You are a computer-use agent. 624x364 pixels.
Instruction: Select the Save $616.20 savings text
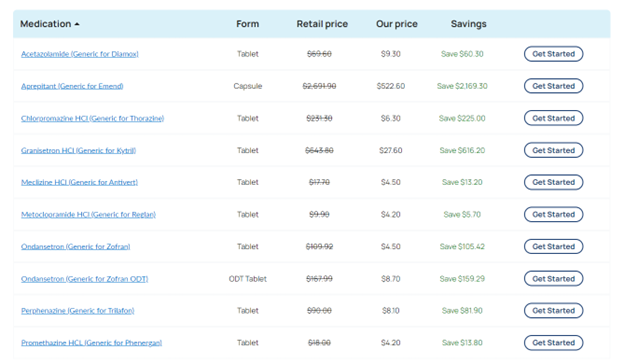pos(462,150)
